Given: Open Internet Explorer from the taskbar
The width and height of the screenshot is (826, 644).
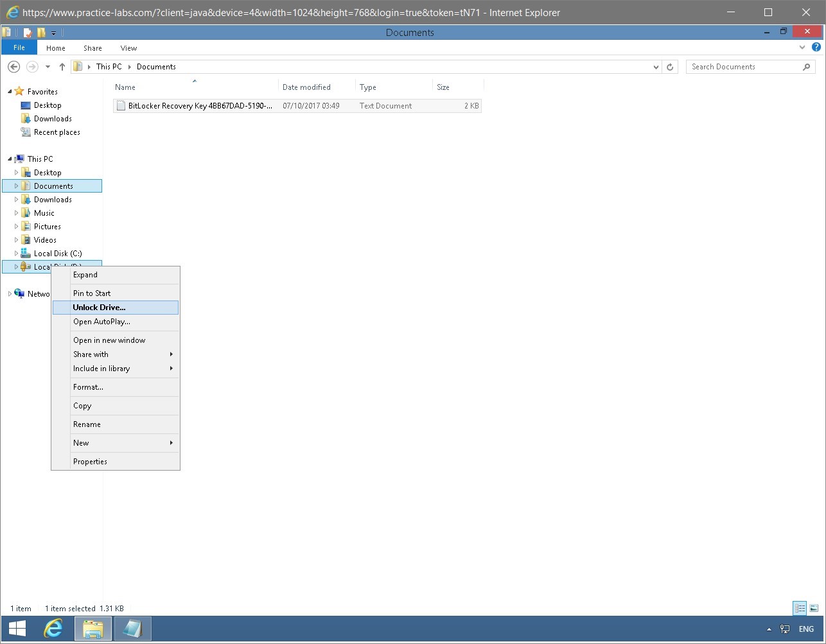Looking at the screenshot, I should coord(54,629).
